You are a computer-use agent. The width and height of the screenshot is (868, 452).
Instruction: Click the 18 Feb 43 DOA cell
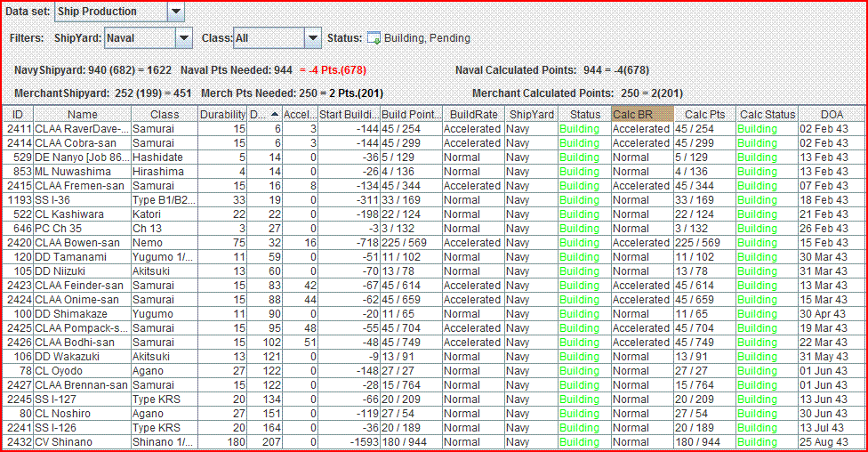click(832, 200)
